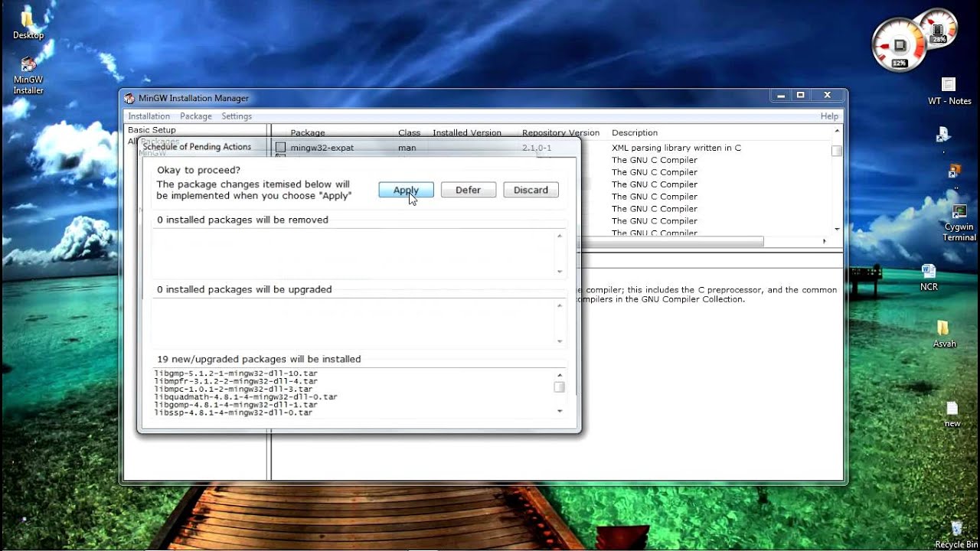Open the Installation menu
980x551 pixels.
click(x=149, y=116)
